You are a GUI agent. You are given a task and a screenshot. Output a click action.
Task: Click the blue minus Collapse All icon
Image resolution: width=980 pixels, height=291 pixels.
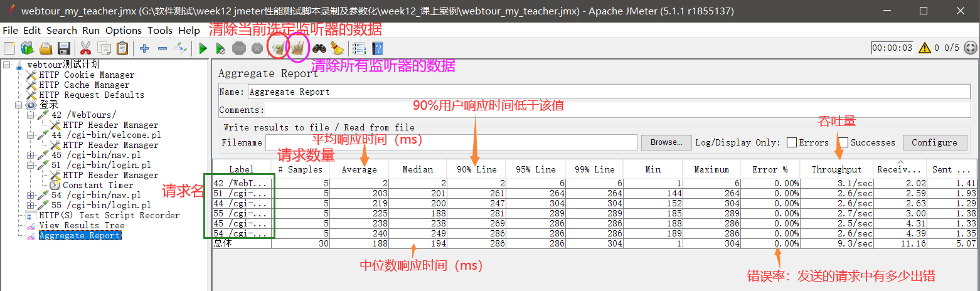(162, 48)
